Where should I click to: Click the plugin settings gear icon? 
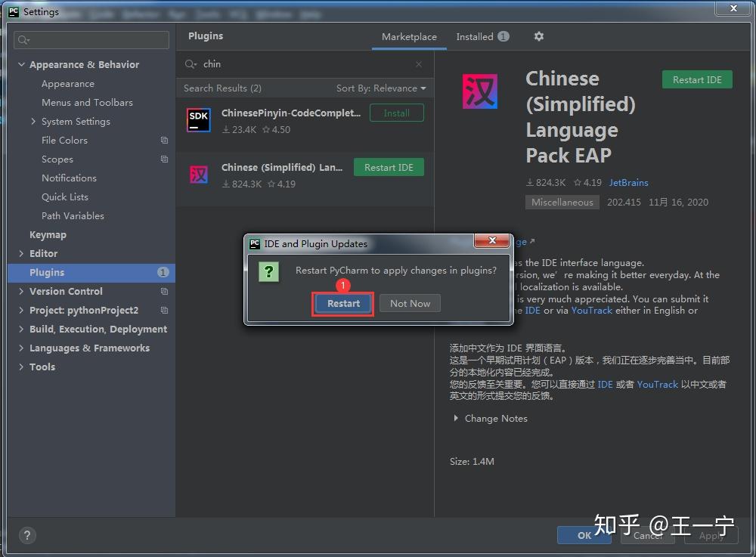click(x=538, y=36)
